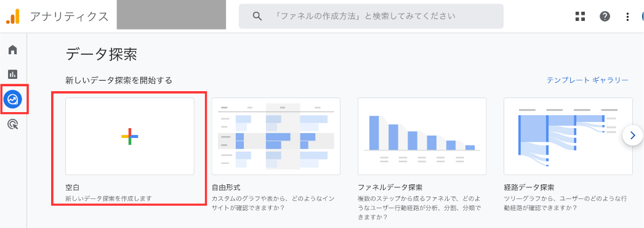644x228 pixels.
Task: Click the アナリティクス product name
Action: [69, 17]
